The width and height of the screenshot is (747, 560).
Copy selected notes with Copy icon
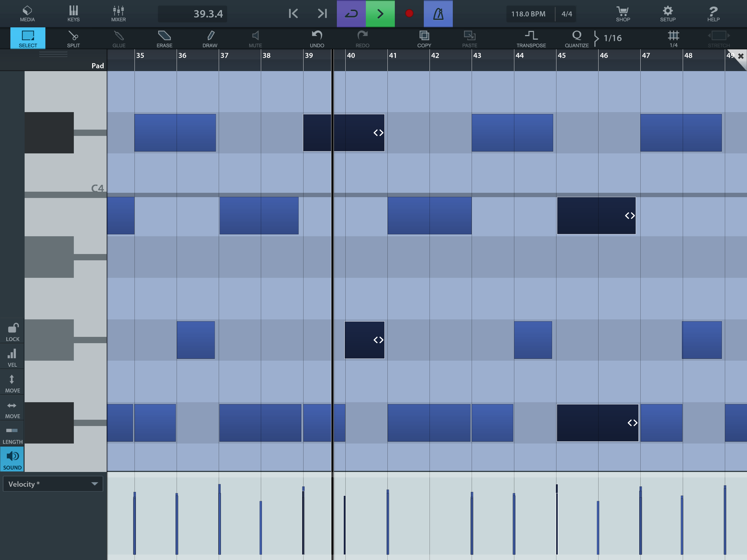424,39
